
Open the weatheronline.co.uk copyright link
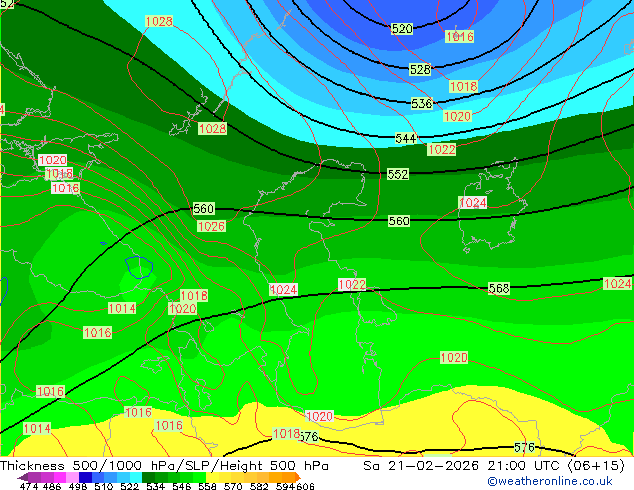550,481
